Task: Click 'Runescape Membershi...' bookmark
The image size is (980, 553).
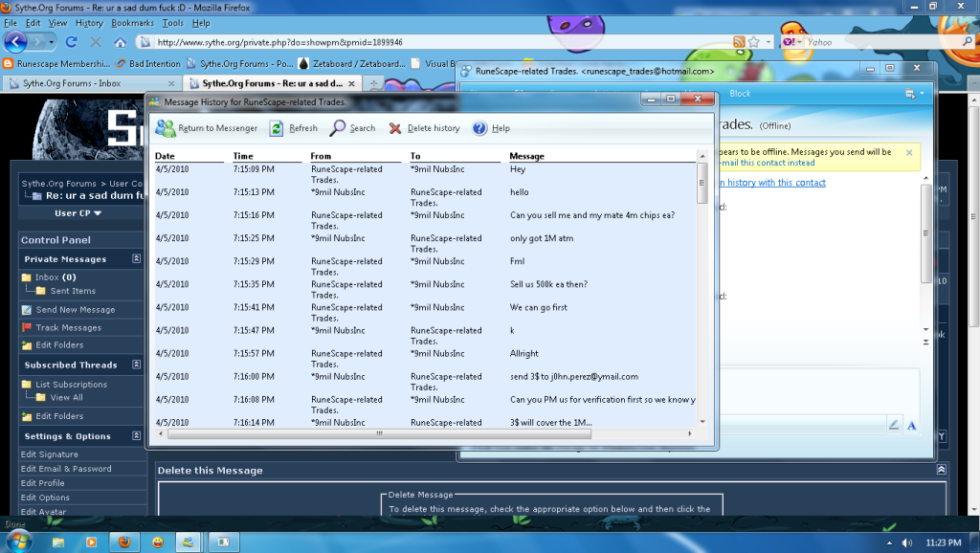Action: (x=56, y=64)
